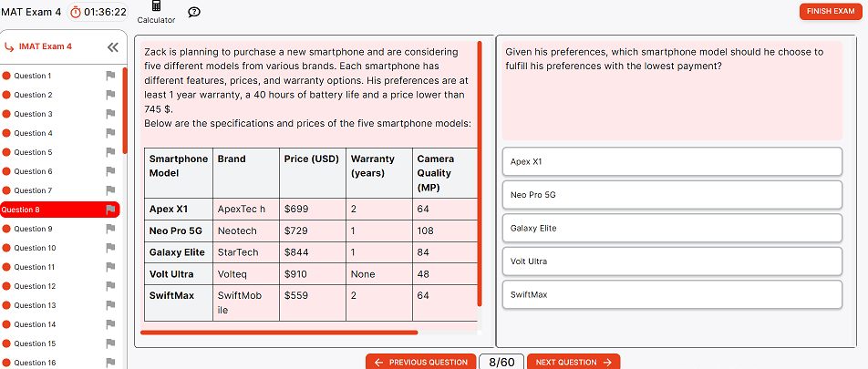Select Question 7 in the list
Screen dimensions: 868x369
[x=33, y=190]
